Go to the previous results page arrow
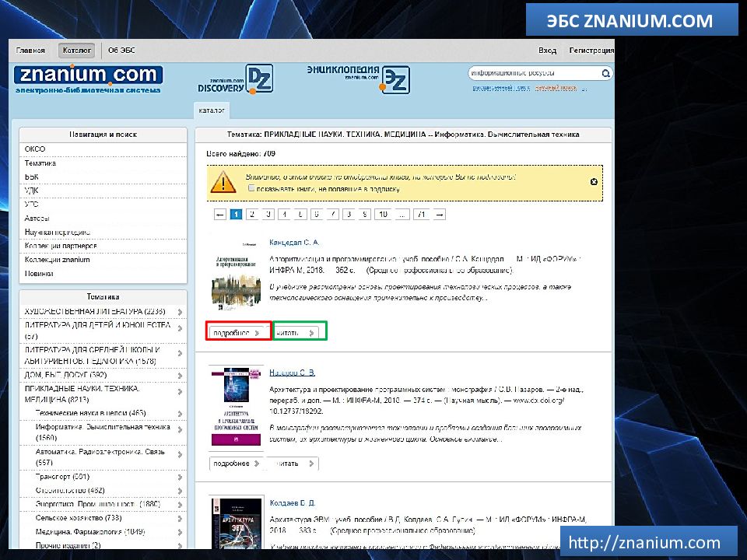 (x=219, y=215)
